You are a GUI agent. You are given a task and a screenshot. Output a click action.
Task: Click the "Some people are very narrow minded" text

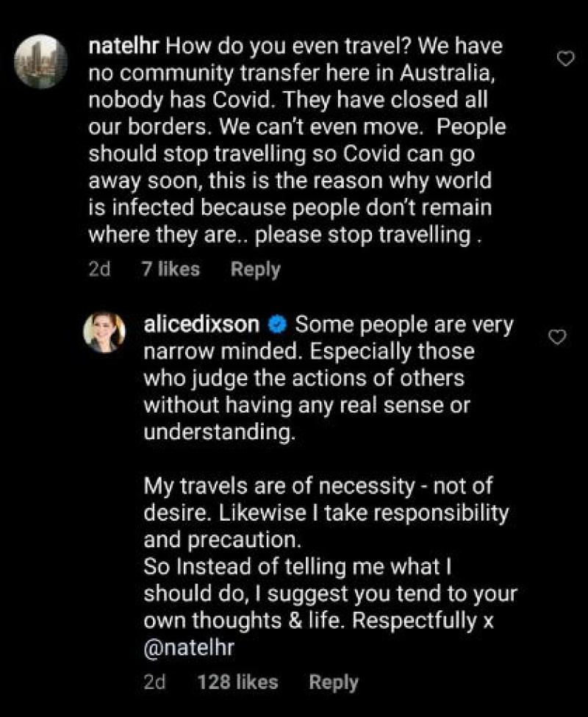coord(404,324)
